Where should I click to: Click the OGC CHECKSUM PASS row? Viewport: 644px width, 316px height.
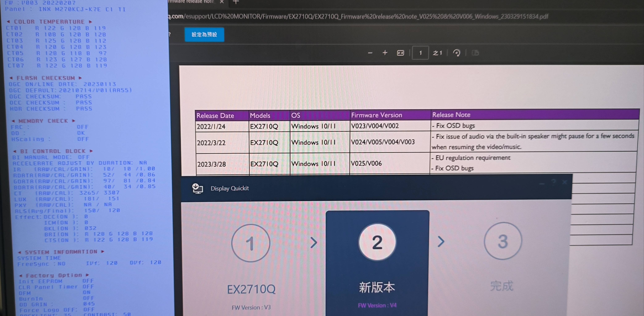[x=51, y=96]
